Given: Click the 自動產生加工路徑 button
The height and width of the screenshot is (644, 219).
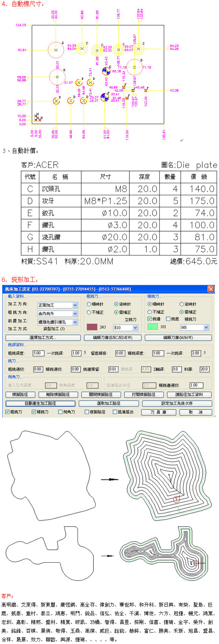Looking at the screenshot, I should click(40, 403).
